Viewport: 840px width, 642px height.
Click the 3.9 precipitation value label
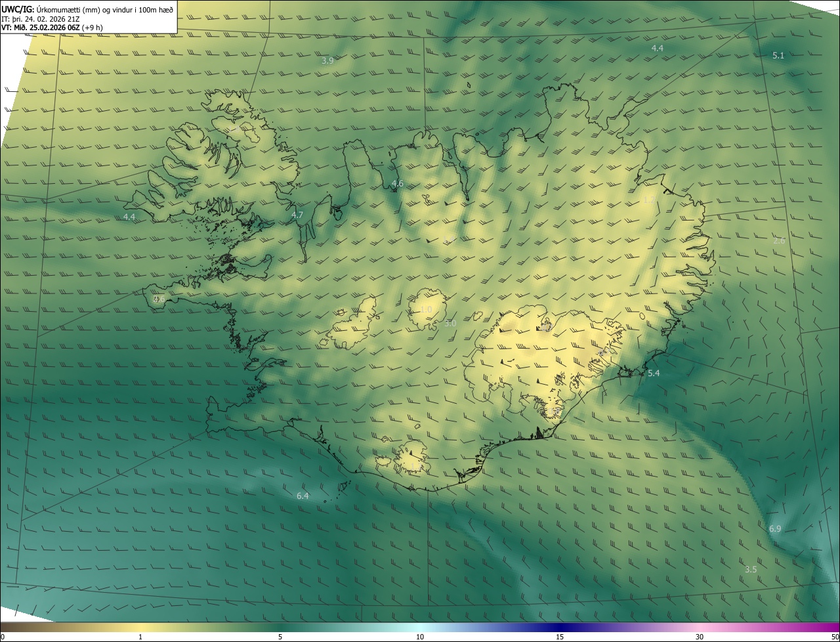point(327,60)
